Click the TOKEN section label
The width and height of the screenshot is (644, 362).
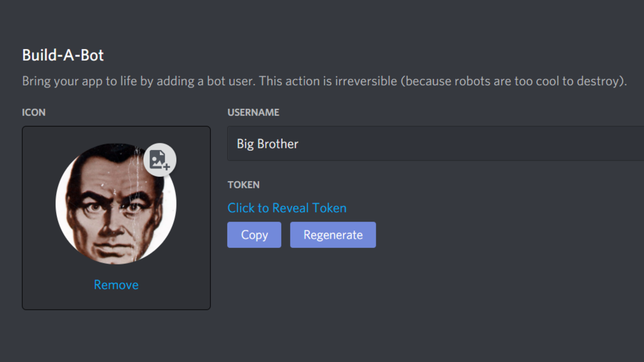244,185
